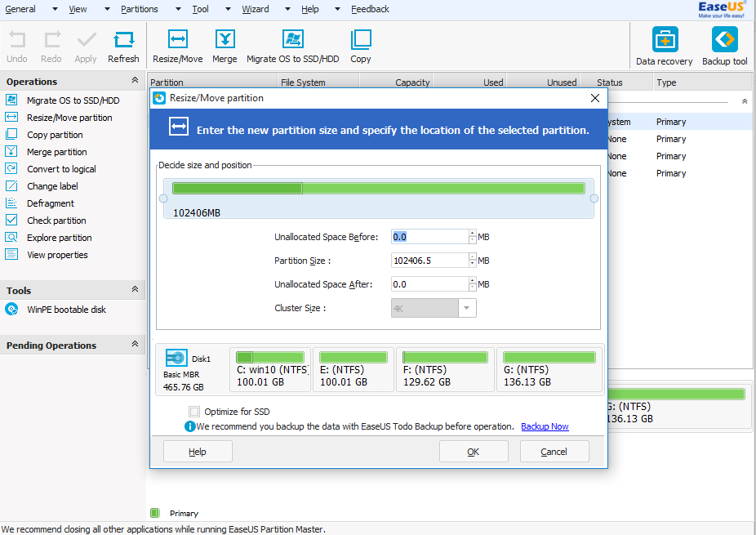Focus the Unallocated Space After field
Image resolution: width=756 pixels, height=535 pixels.
pyautogui.click(x=429, y=284)
